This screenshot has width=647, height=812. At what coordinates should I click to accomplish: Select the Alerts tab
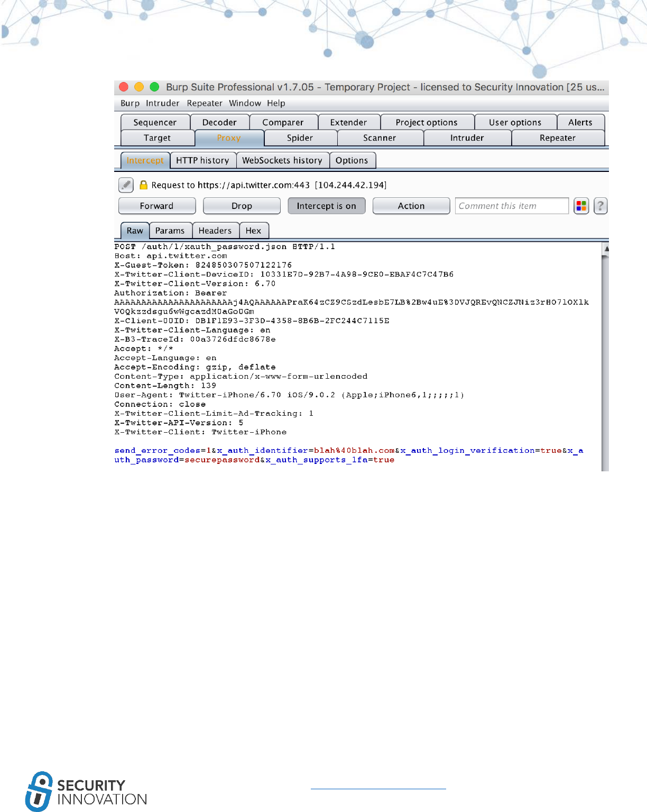580,122
